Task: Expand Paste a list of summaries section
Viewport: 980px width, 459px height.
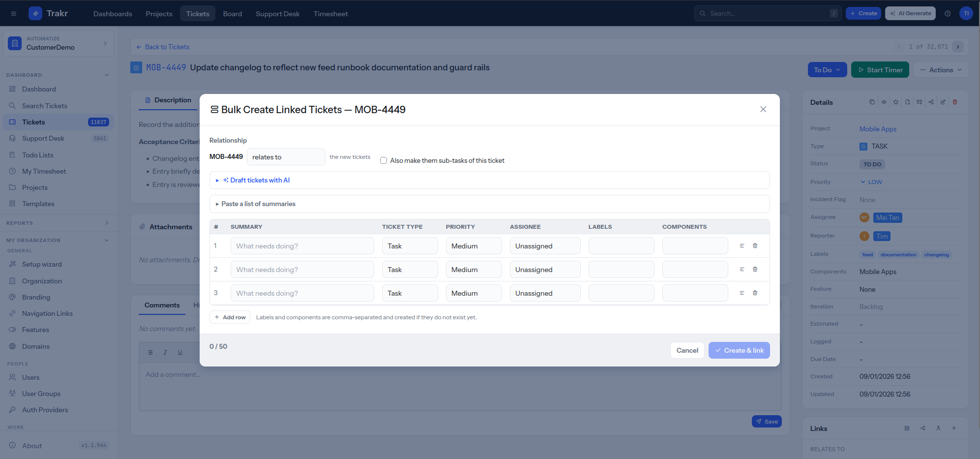Action: pos(489,204)
